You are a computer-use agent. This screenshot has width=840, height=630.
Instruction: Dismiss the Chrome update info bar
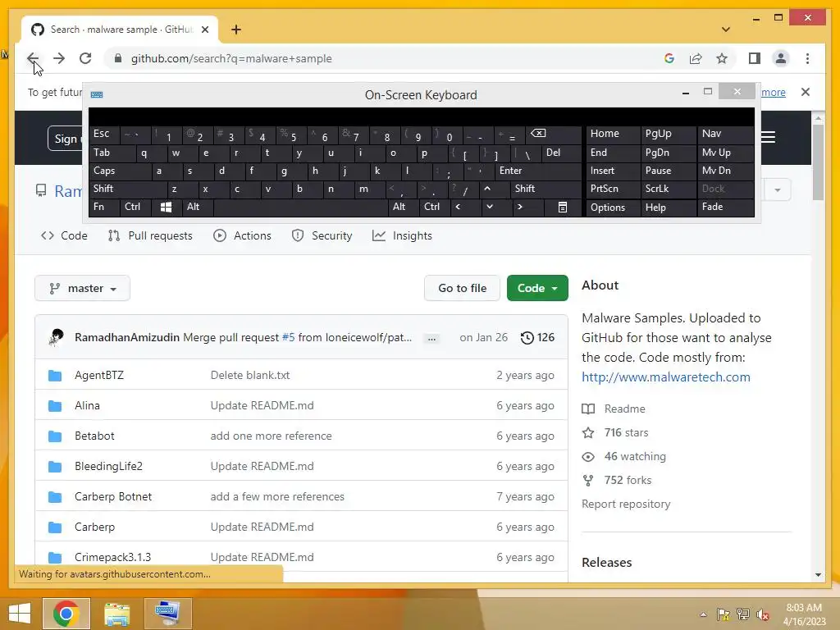click(806, 92)
